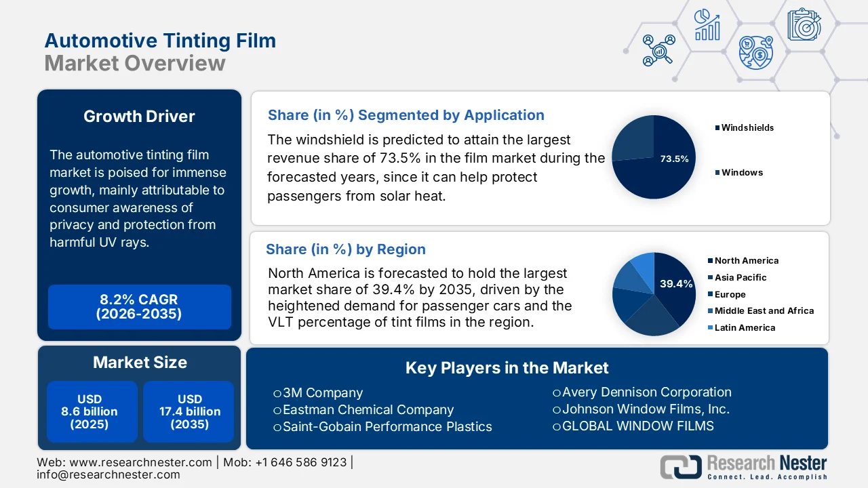Switch to Share Segmented by Application section

[406, 115]
